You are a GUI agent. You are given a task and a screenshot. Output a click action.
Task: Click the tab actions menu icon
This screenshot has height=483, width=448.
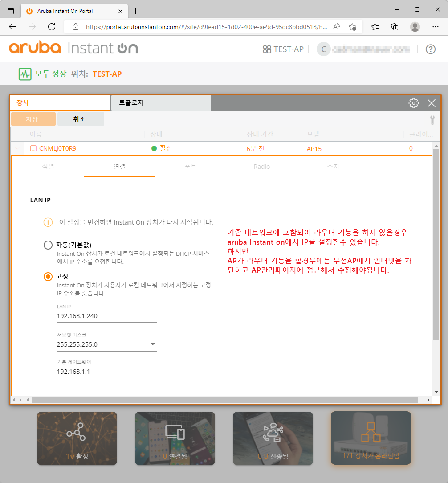click(11, 11)
